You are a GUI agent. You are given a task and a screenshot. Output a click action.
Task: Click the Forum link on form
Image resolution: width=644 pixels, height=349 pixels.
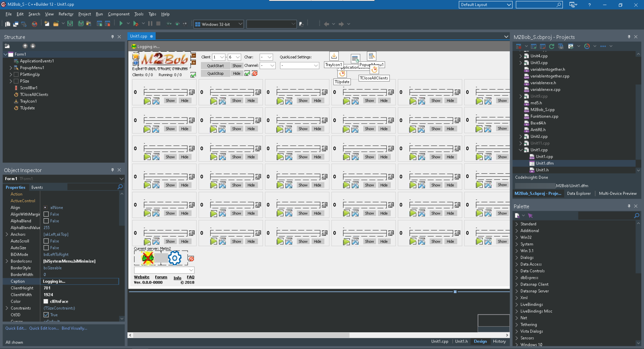161,277
